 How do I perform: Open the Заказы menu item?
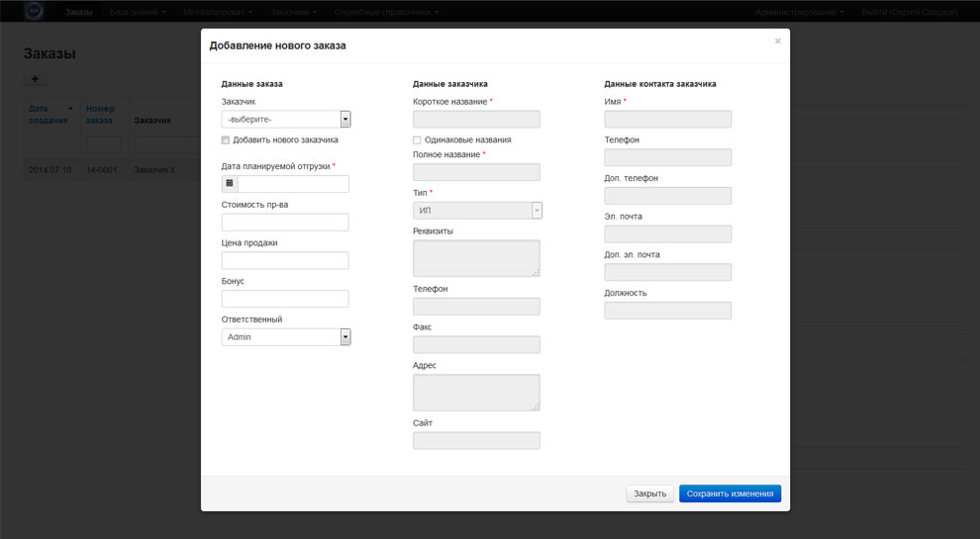pos(79,12)
